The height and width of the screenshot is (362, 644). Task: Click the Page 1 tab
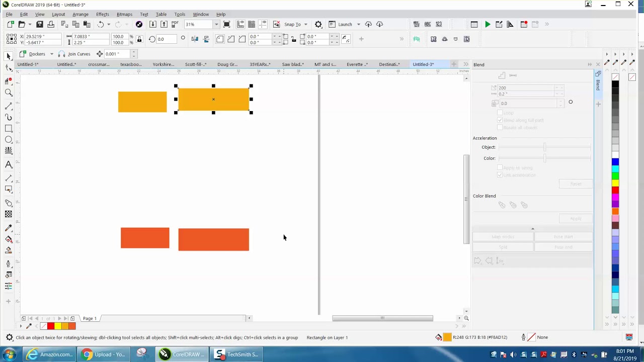click(90, 318)
